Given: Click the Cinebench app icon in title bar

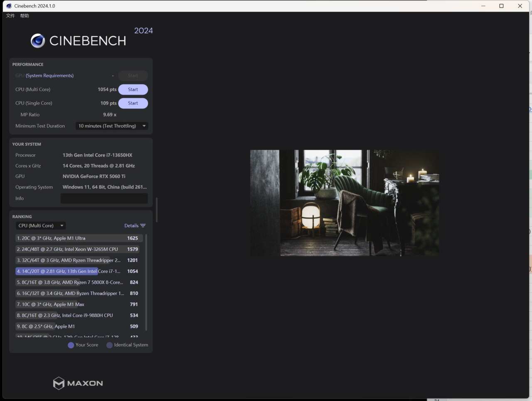Looking at the screenshot, I should [x=9, y=6].
